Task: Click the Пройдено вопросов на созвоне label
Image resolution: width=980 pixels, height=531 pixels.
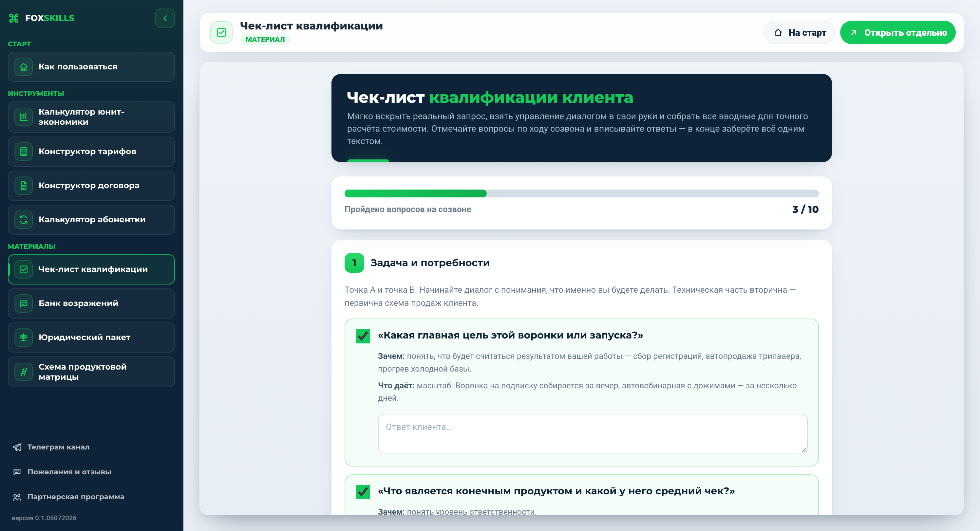Action: pos(407,209)
